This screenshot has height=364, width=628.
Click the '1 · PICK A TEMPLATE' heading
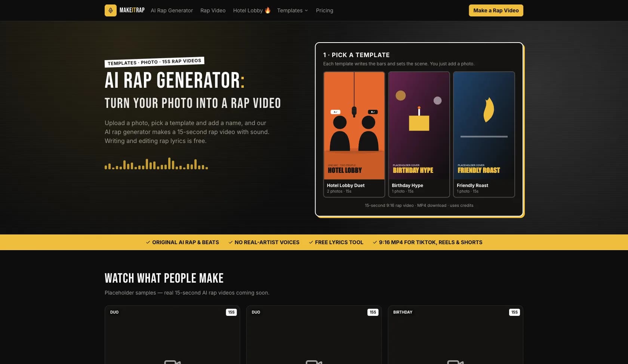(x=356, y=55)
